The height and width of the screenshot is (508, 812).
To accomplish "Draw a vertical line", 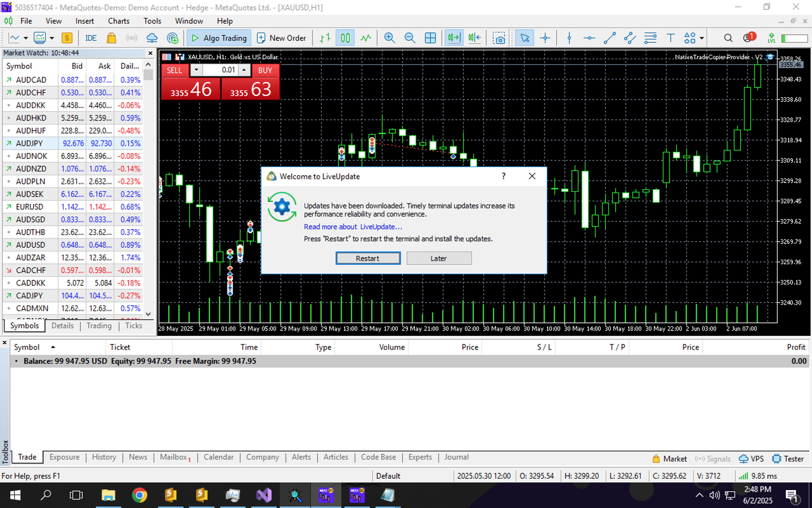I will coord(569,38).
